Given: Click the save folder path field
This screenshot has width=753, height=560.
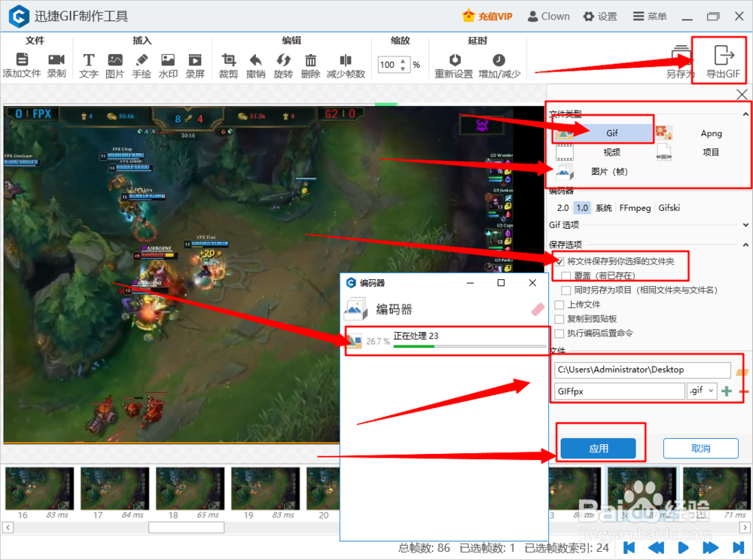Looking at the screenshot, I should coord(642,370).
